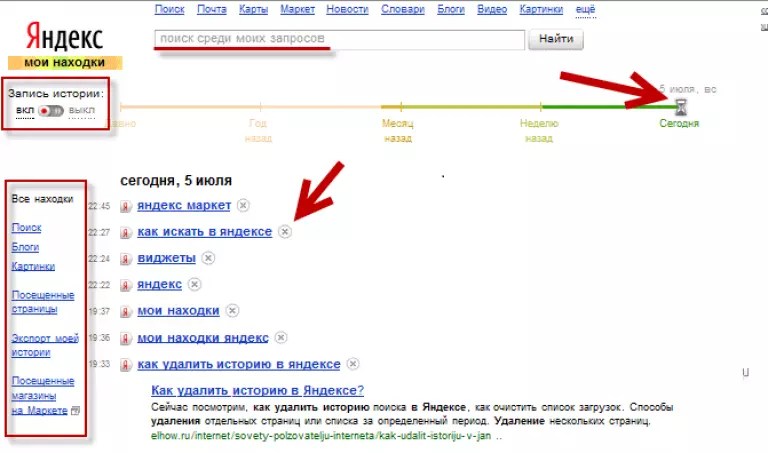Open result 'Как удалить историю в Яндексе?'

258,390
